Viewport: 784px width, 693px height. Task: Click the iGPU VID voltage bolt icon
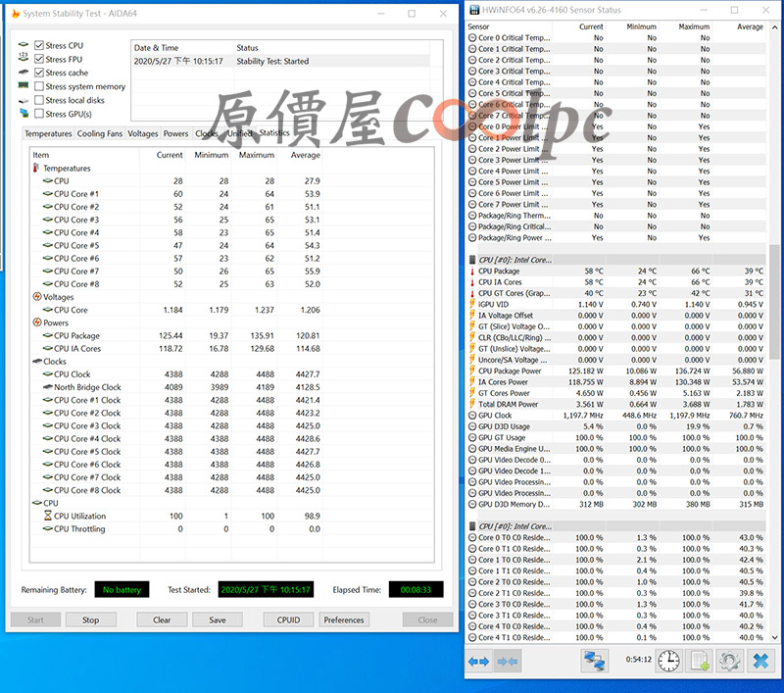click(472, 304)
